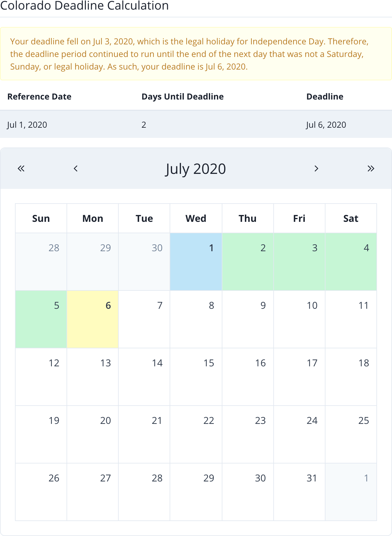Image resolution: width=392 pixels, height=536 pixels.
Task: Click the yellow holiday warning message box
Action: [x=196, y=54]
